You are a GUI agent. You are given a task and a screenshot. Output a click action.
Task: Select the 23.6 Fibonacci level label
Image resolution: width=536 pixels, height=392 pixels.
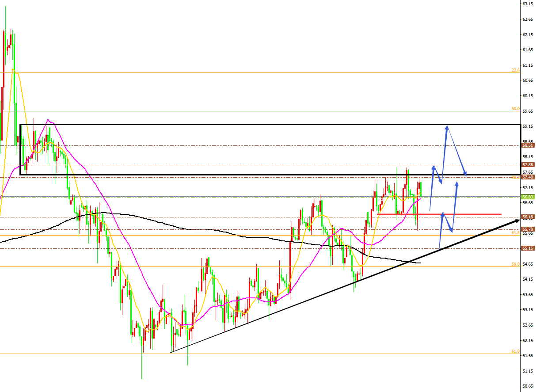click(x=515, y=70)
